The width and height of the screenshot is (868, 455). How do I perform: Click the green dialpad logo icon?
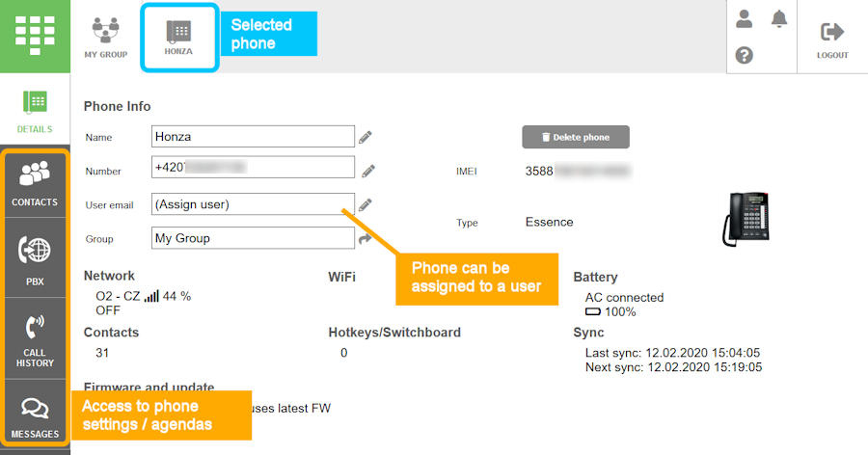click(x=35, y=35)
